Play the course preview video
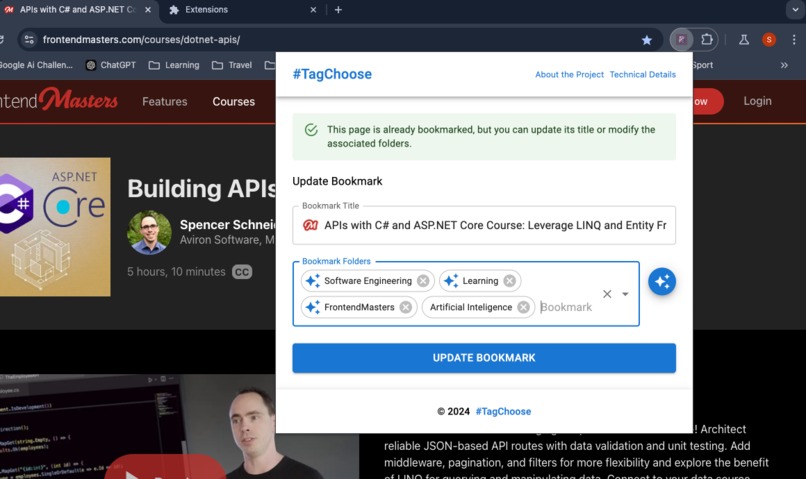The width and height of the screenshot is (806, 479). click(164, 470)
